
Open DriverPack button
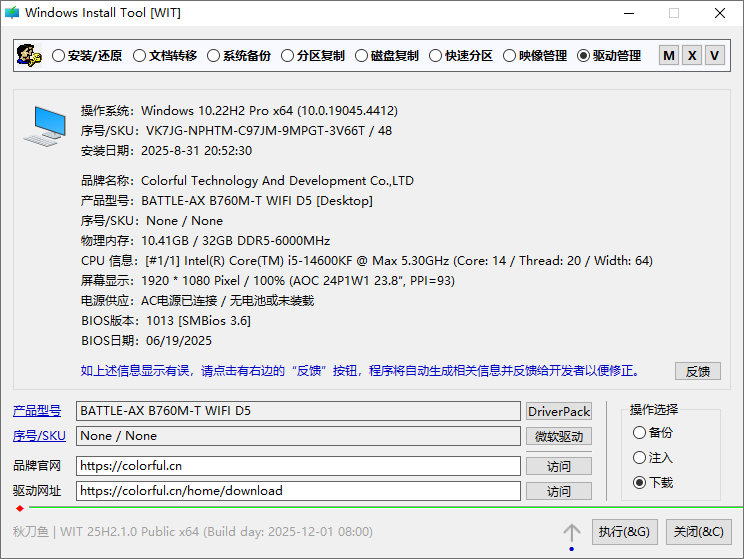click(559, 411)
